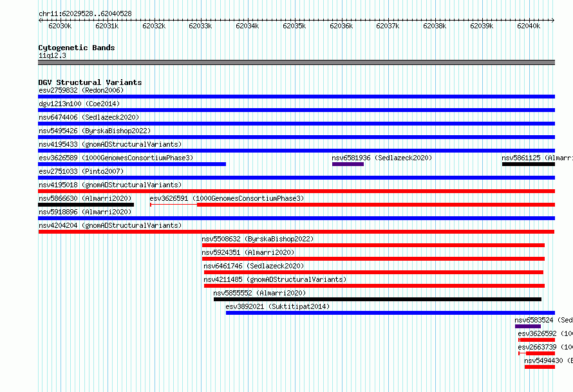The height and width of the screenshot is (392, 573).
Task: Open the esv3626592 variant label
Action: pos(545,333)
